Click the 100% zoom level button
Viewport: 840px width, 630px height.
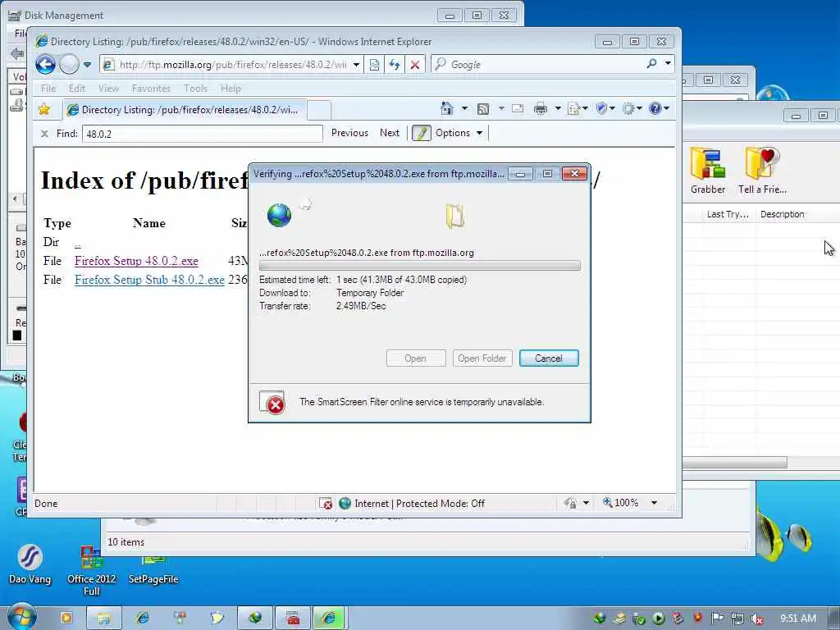coord(620,503)
